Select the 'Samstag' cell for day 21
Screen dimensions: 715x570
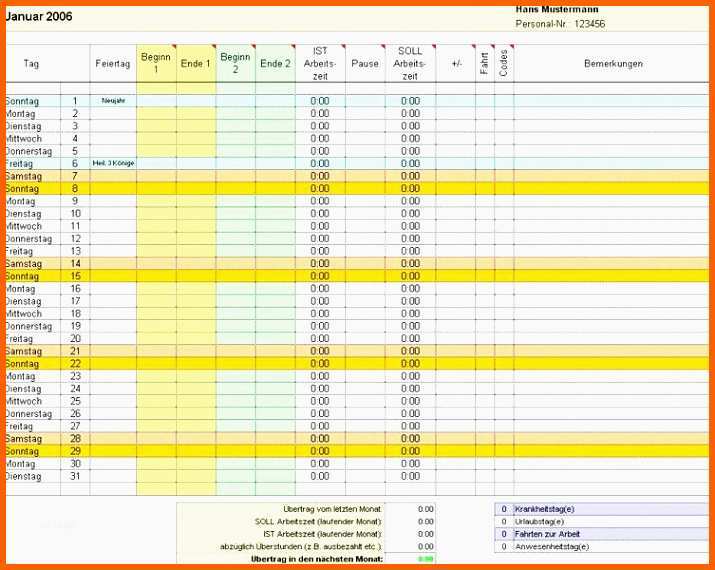pyautogui.click(x=33, y=351)
